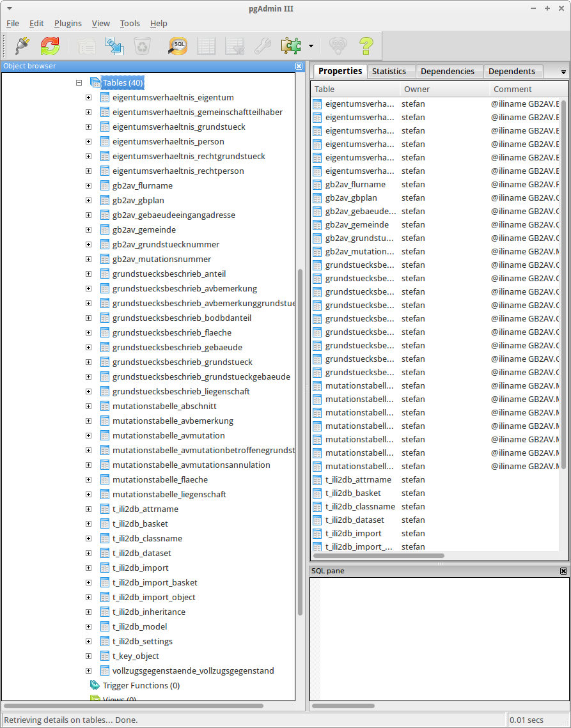Click the Create object toolbar icon

pyautogui.click(x=114, y=45)
